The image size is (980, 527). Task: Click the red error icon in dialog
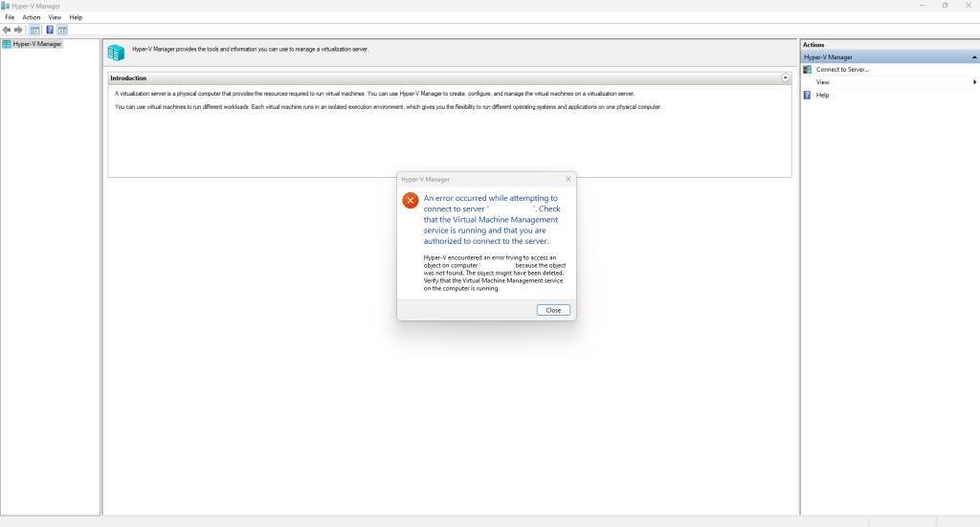tap(410, 200)
